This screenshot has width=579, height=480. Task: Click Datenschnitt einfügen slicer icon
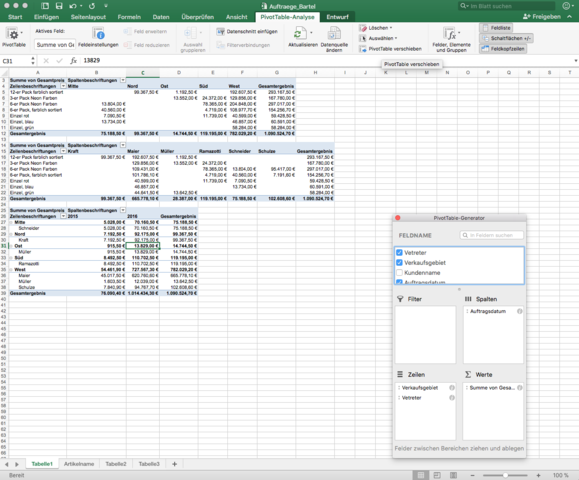[x=220, y=32]
